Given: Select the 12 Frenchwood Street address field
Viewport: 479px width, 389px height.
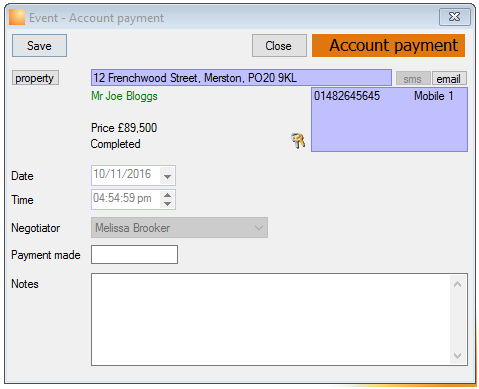Looking at the screenshot, I should click(x=241, y=78).
